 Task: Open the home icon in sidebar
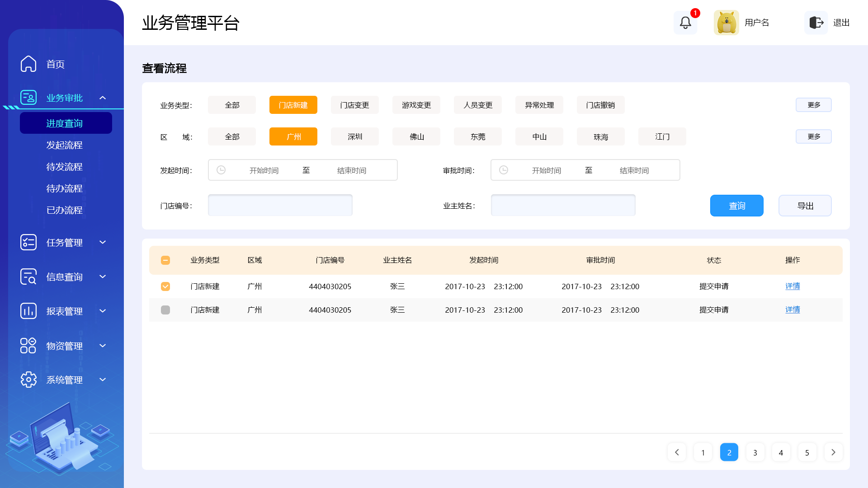click(28, 64)
